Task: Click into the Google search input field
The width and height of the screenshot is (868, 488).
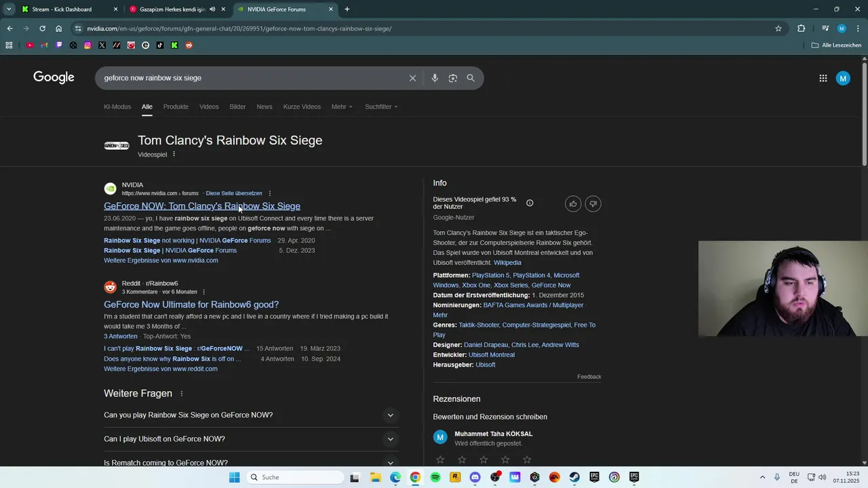Action: [x=251, y=78]
